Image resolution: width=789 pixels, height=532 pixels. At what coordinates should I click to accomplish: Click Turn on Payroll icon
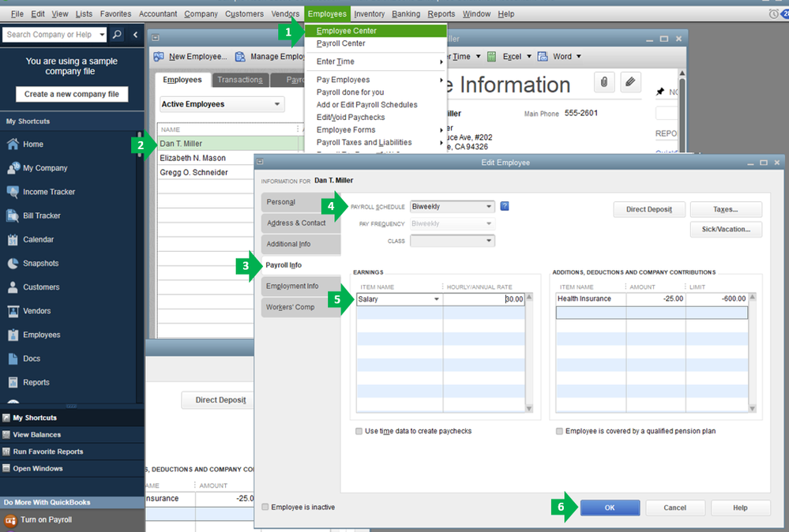pos(10,520)
